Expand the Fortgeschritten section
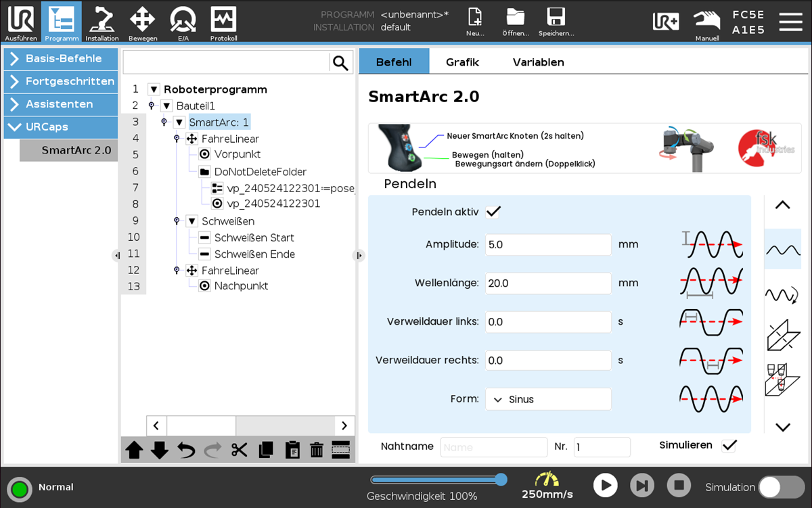 pos(61,82)
